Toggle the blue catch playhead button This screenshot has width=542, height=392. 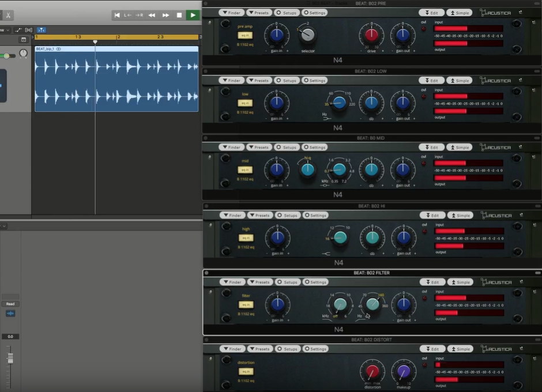[x=41, y=30]
